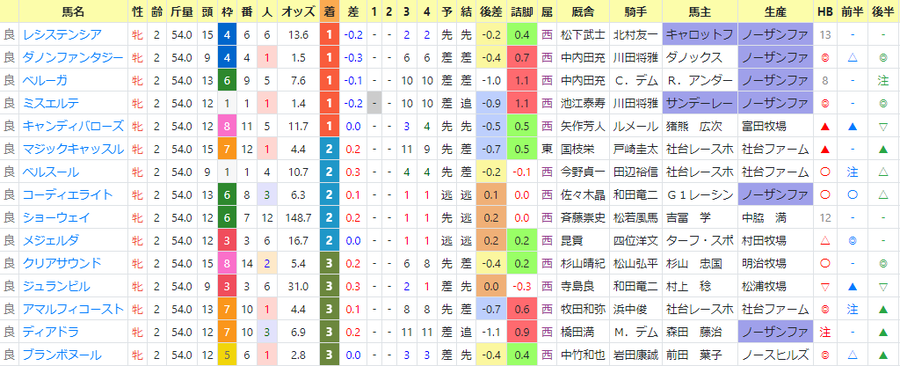Select owner 前田 葉子 cell
900x366 pixels.
700,355
